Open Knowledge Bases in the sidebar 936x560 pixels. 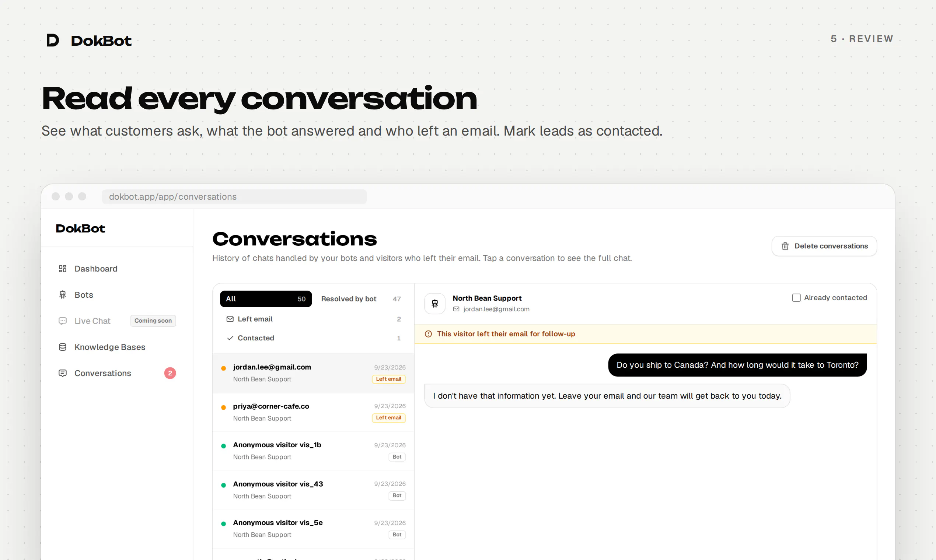[x=117, y=347]
